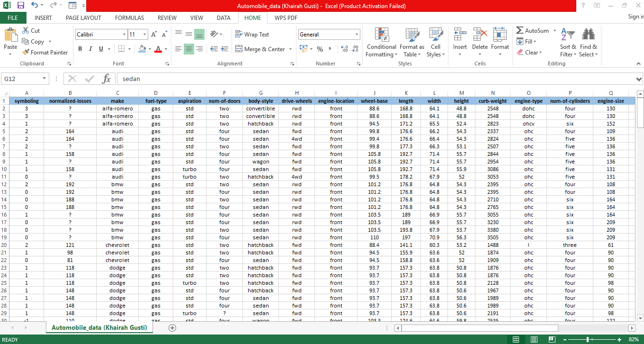The image size is (644, 344).
Task: Open the Borders dropdown arrow
Action: coord(130,49)
